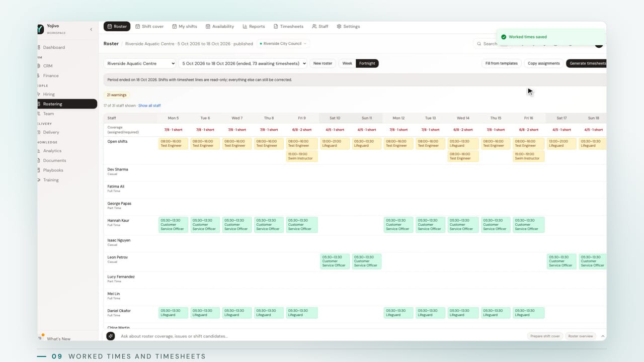Open Daniel Okafor's Monday 5 Lifeguard shift
Viewport: 644px width, 362px height.
174,313
